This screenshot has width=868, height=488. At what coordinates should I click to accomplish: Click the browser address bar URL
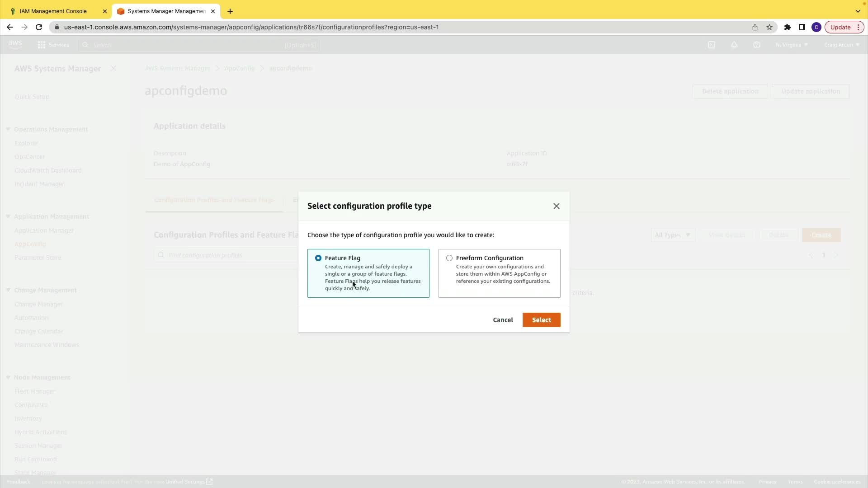point(251,27)
